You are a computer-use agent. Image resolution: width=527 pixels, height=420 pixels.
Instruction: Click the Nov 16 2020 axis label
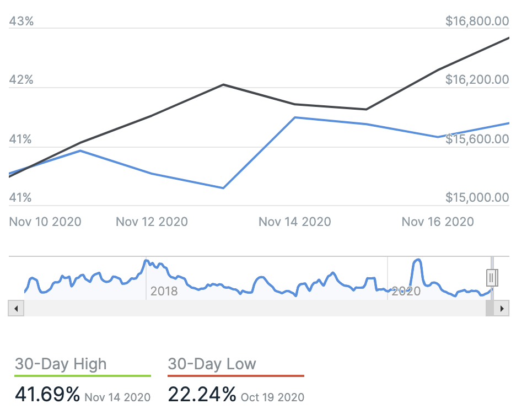(x=438, y=222)
